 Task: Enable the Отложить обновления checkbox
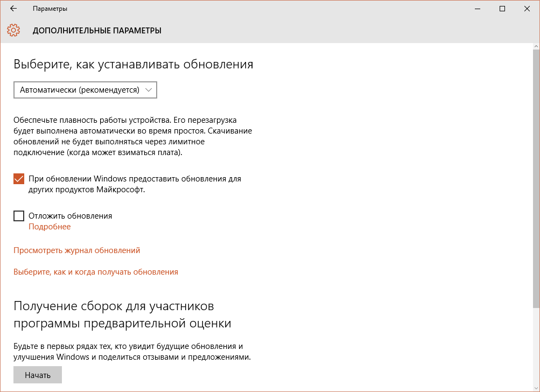click(19, 216)
